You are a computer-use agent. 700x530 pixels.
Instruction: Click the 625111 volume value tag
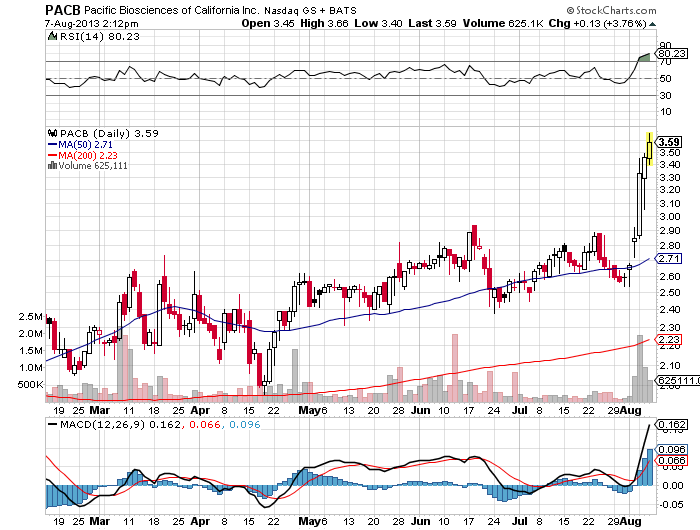point(677,380)
